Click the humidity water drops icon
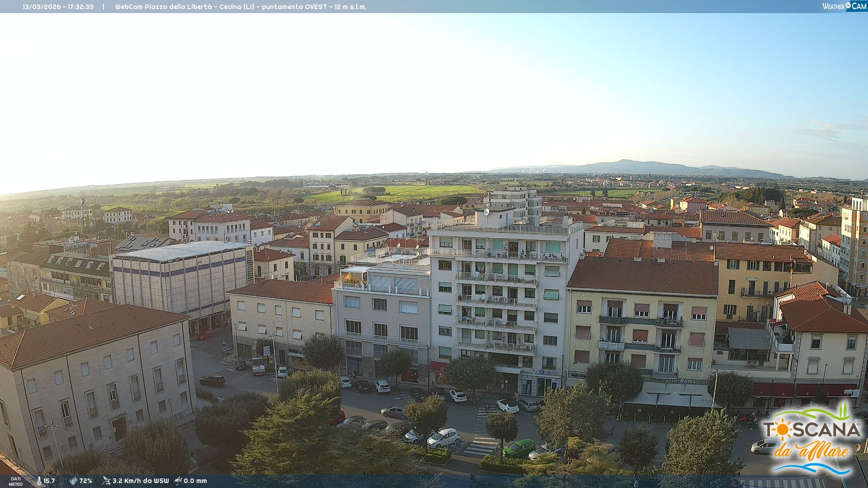 (x=73, y=481)
